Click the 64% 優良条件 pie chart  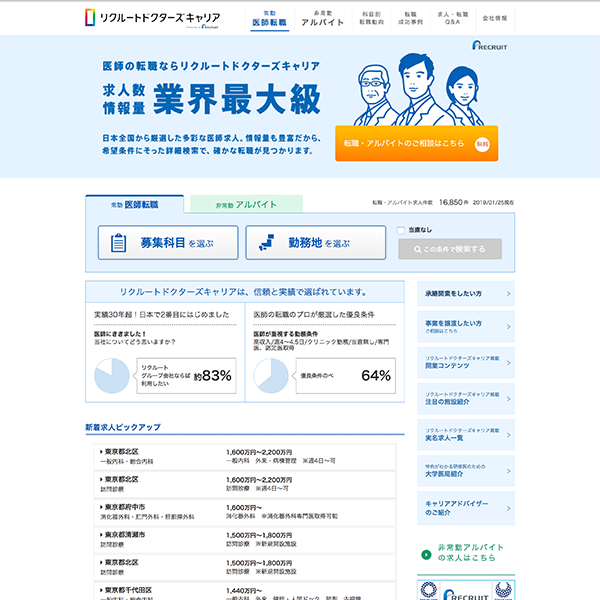click(x=271, y=375)
